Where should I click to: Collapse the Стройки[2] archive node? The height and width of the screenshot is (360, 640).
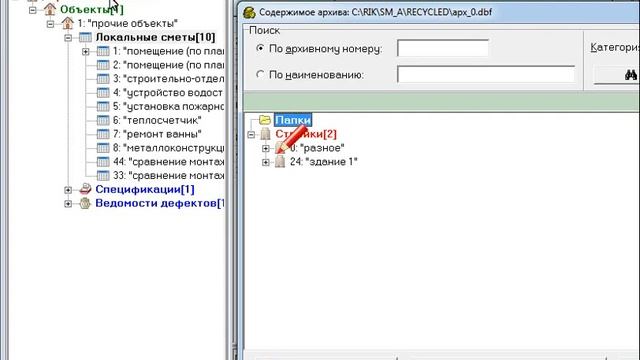tap(251, 134)
